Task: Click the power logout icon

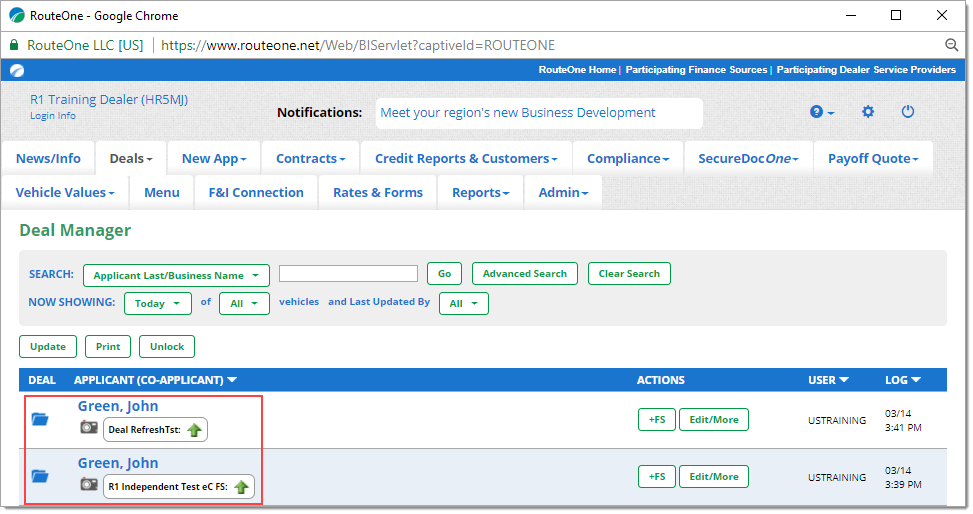Action: [907, 112]
